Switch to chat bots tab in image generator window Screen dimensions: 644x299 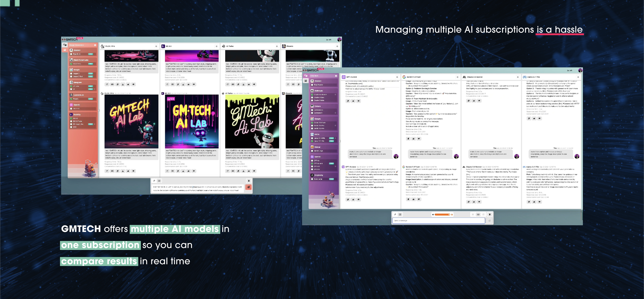point(65,45)
